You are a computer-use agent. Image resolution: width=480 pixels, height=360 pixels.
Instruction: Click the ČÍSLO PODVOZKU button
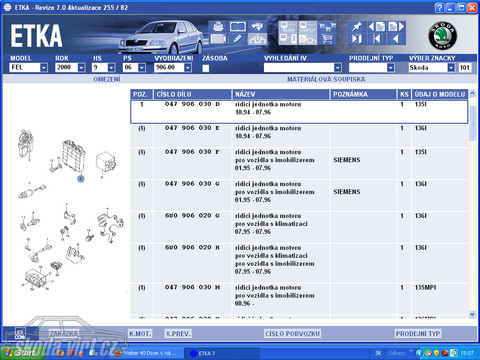292,334
